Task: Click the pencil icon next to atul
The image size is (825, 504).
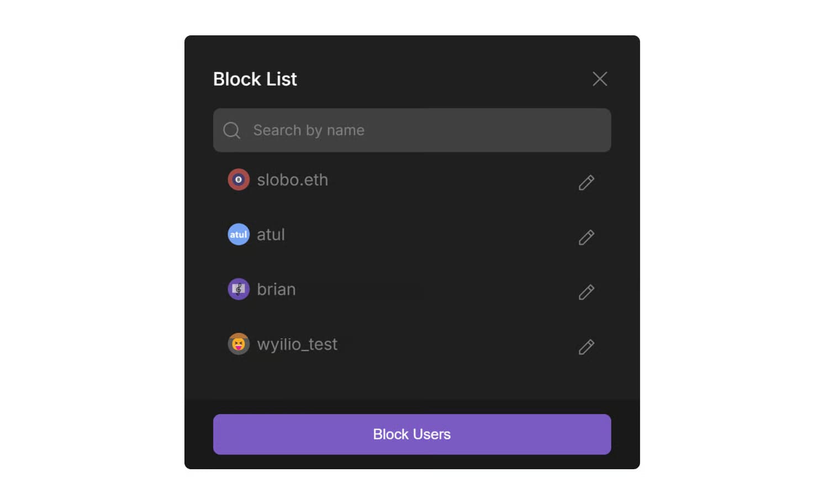Action: pyautogui.click(x=586, y=237)
